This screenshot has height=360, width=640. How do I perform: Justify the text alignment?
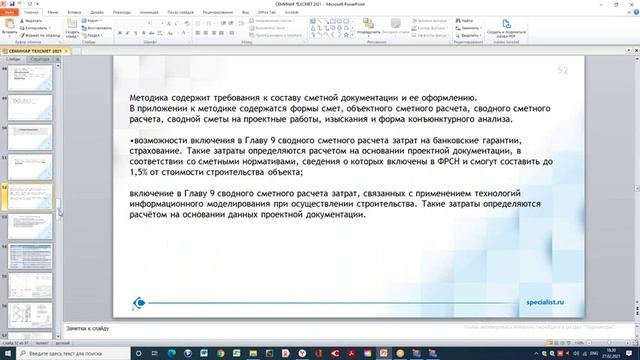click(221, 33)
